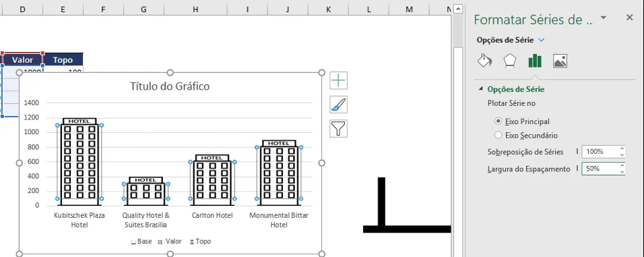Select column D header
Image resolution: width=644 pixels, height=257 pixels.
22,9
